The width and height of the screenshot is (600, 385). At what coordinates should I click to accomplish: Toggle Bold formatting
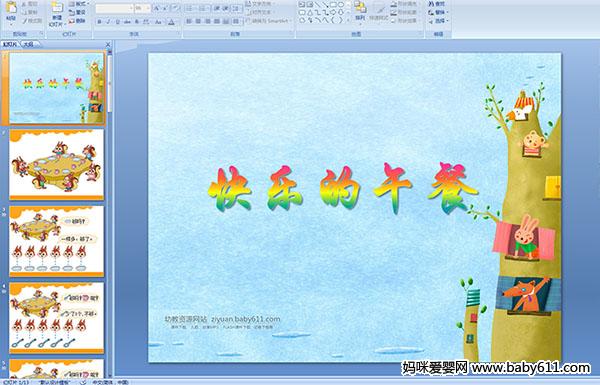[x=99, y=22]
